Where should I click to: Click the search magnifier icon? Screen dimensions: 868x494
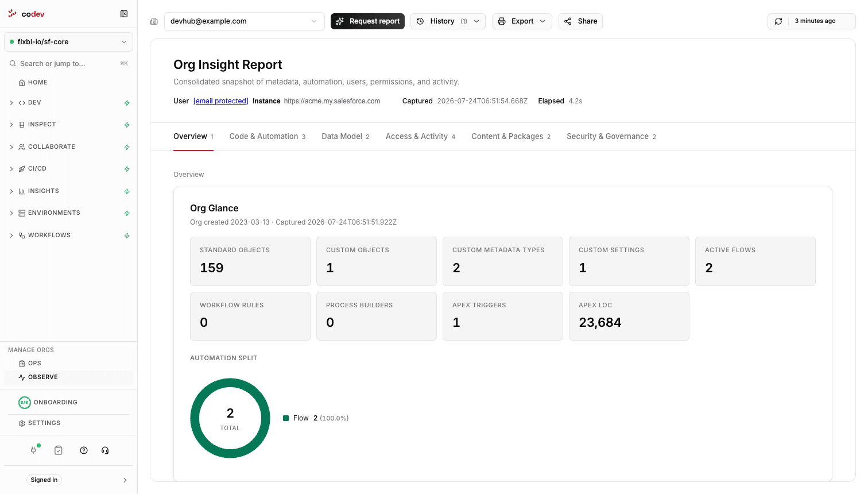point(13,64)
